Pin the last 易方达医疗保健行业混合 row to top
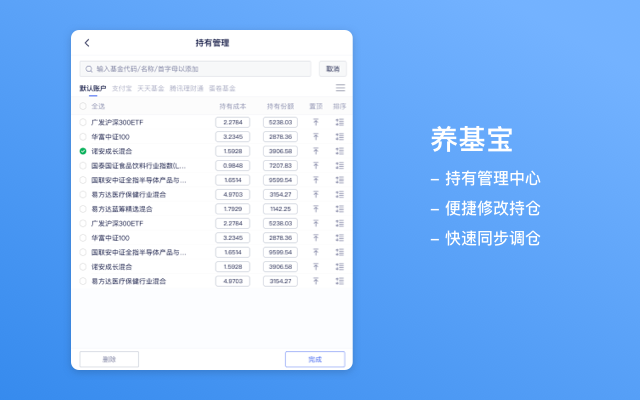Image resolution: width=640 pixels, height=400 pixels. [316, 281]
